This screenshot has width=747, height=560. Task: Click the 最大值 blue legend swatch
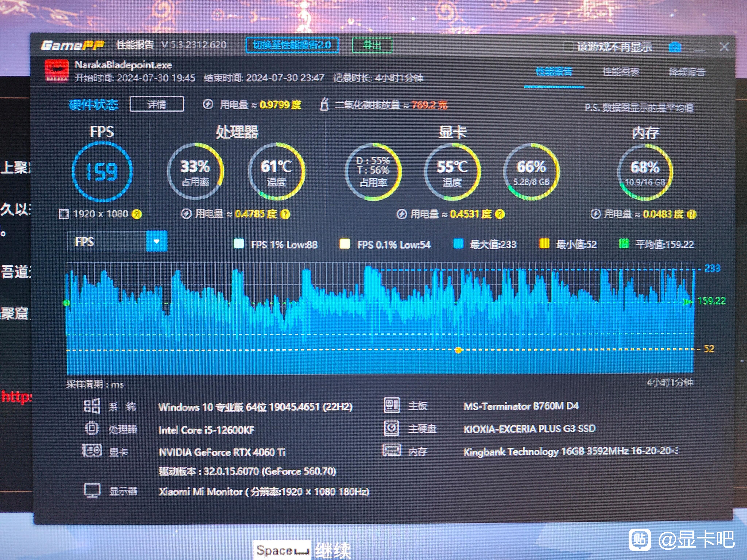458,243
